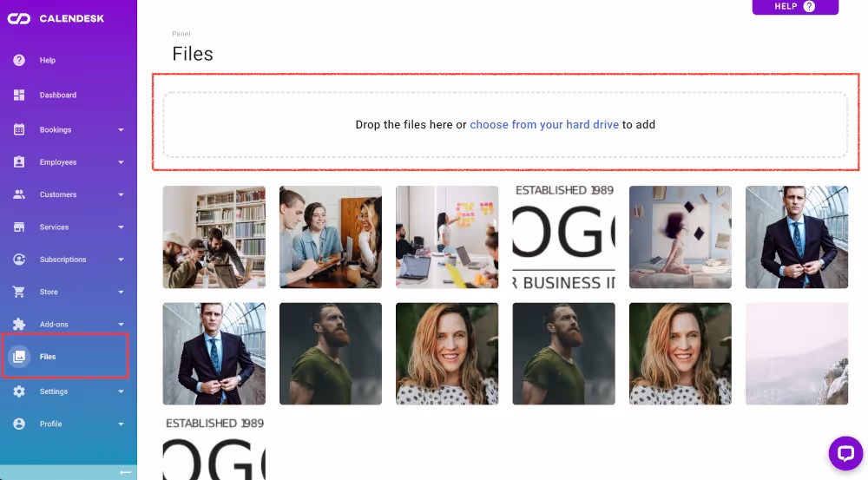Image resolution: width=868 pixels, height=480 pixels.
Task: Open the Subscriptions menu item
Action: tap(62, 260)
